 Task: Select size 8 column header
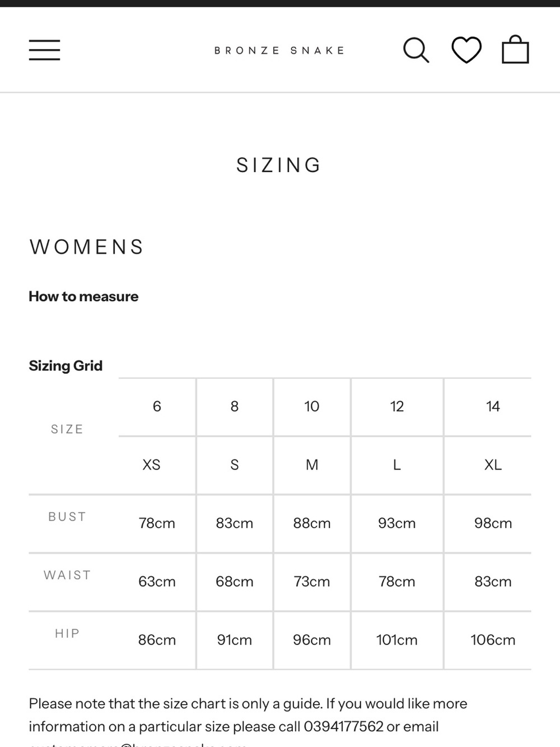point(235,406)
